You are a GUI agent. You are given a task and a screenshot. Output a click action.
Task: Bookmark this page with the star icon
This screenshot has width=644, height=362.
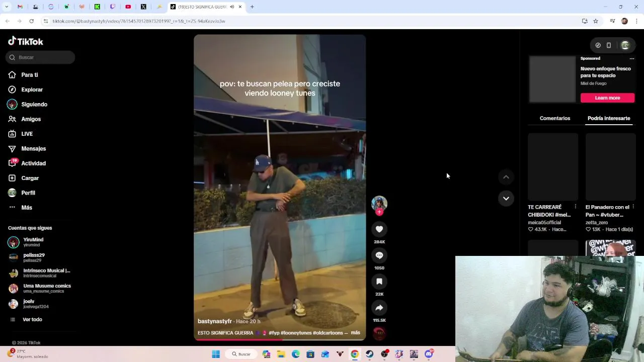[596, 21]
